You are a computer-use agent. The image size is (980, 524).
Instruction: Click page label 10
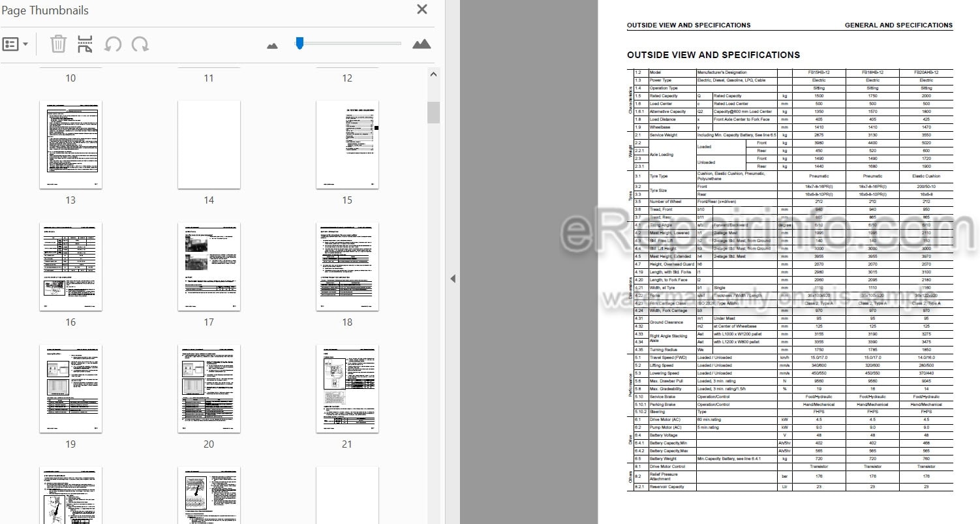[x=70, y=78]
